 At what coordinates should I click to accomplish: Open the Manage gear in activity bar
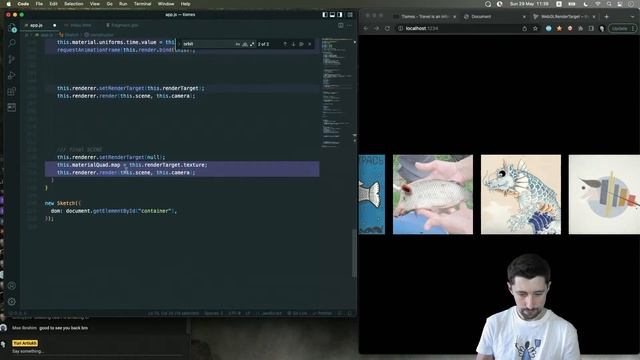pyautogui.click(x=12, y=302)
